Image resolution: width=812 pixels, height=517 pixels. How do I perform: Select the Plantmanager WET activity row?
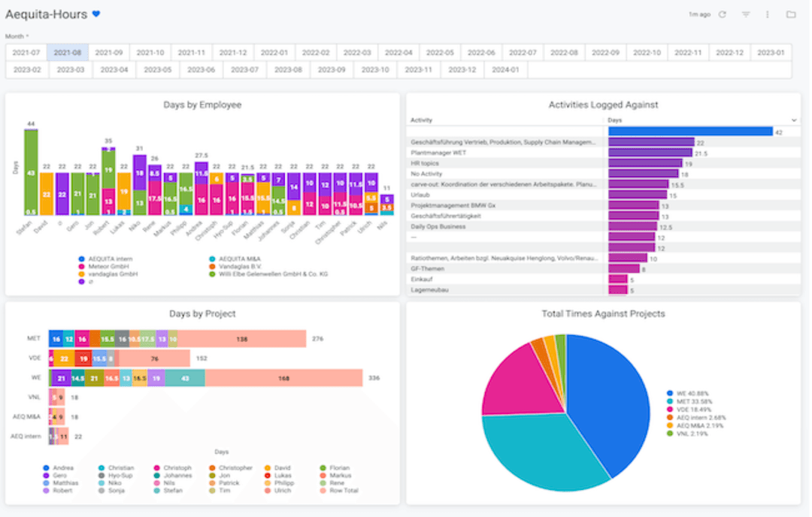click(603, 153)
